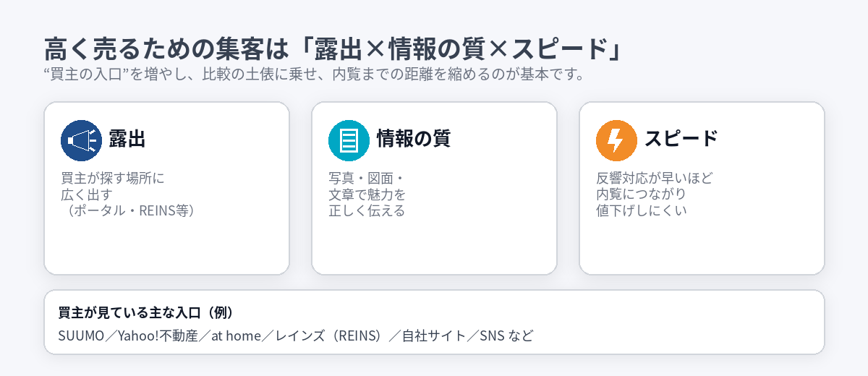Click SNS など in the portal list
Image resolution: width=868 pixels, height=376 pixels.
coord(506,336)
